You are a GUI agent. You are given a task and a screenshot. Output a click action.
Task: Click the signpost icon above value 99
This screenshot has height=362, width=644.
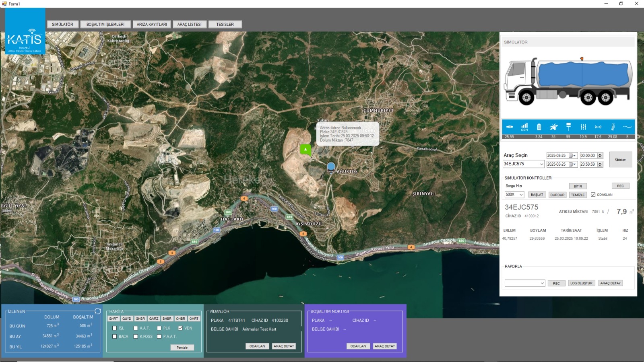click(568, 127)
